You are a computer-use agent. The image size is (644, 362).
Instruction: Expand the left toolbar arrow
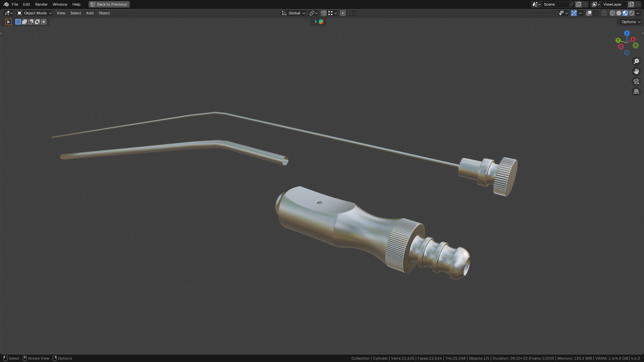[x=1, y=33]
